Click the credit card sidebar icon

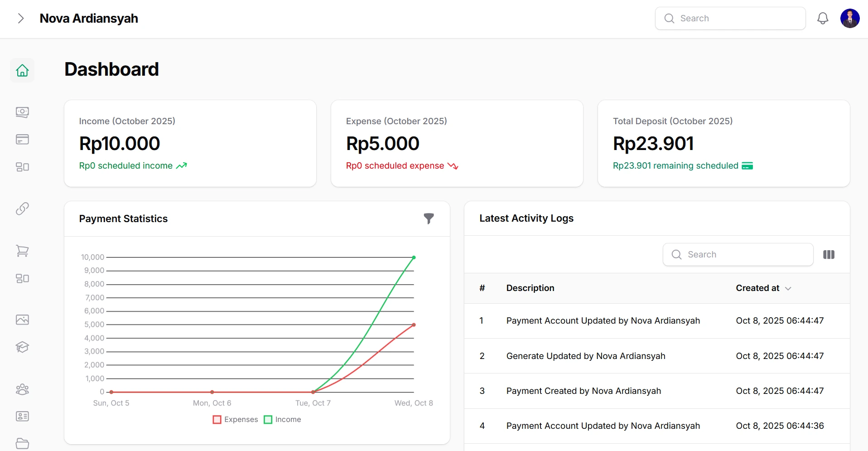pos(22,139)
